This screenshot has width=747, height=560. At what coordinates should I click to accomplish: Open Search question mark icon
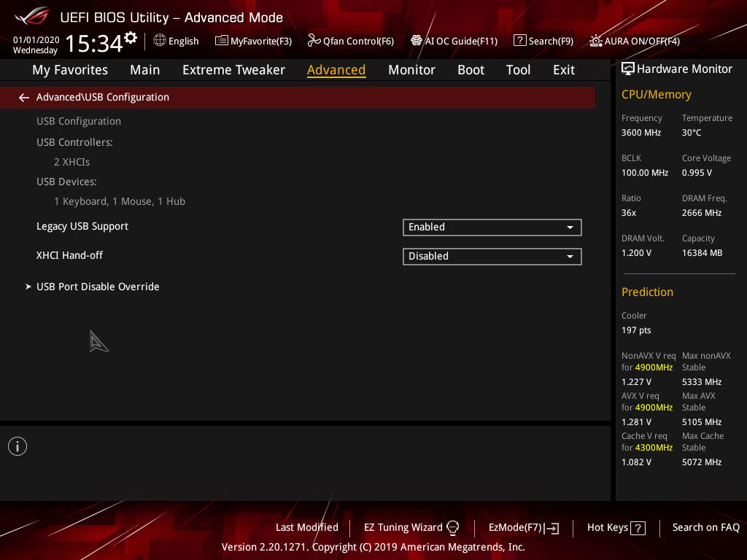click(x=519, y=41)
